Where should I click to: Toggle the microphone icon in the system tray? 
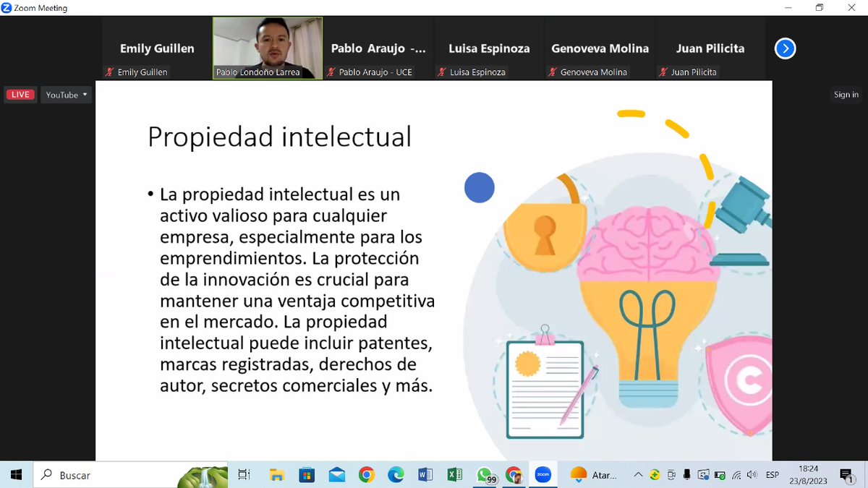[x=687, y=475]
